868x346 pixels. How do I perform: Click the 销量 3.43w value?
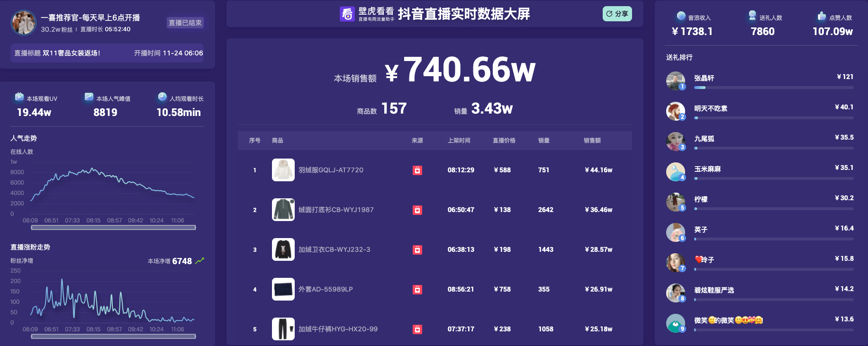pyautogui.click(x=492, y=108)
